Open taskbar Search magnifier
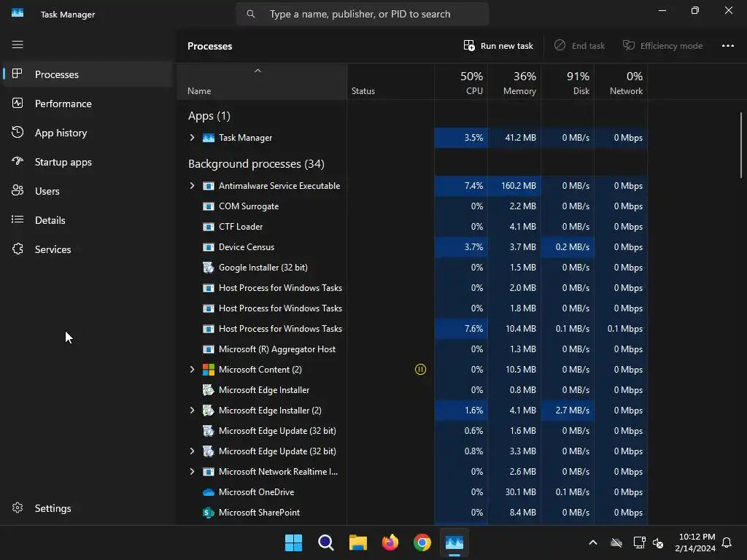Viewport: 747px width, 560px height. coord(326,542)
